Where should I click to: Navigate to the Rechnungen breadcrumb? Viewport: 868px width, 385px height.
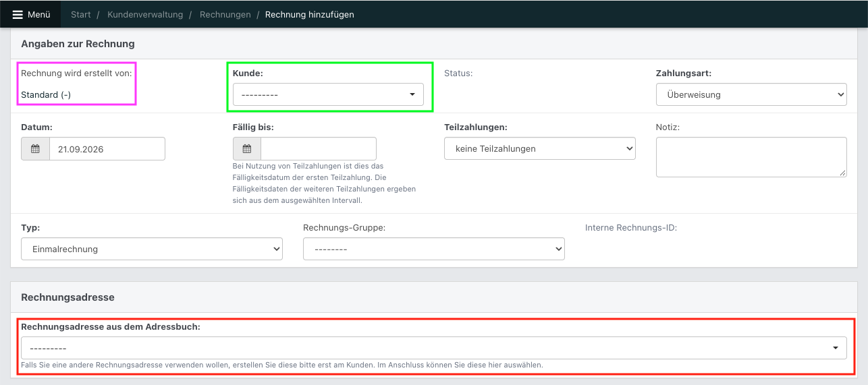225,14
